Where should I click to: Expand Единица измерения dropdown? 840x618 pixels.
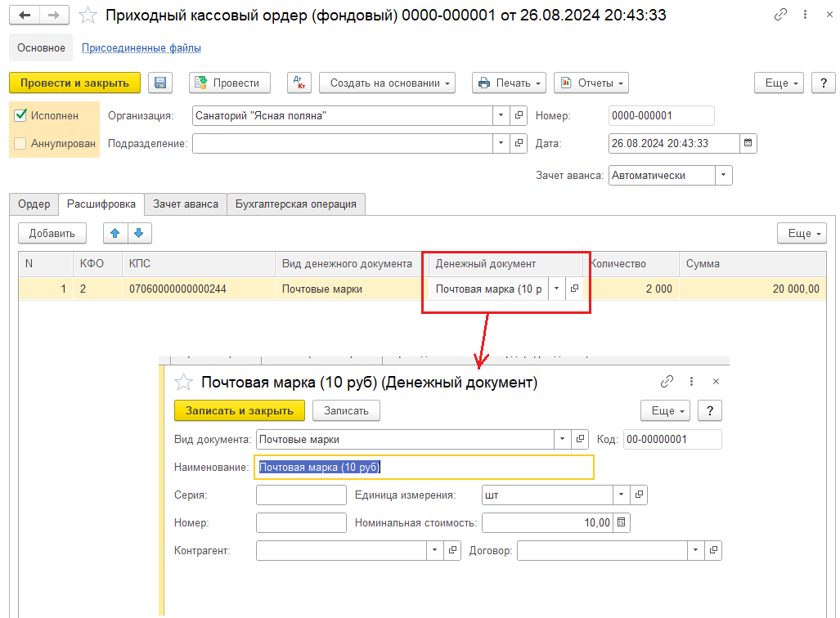622,495
